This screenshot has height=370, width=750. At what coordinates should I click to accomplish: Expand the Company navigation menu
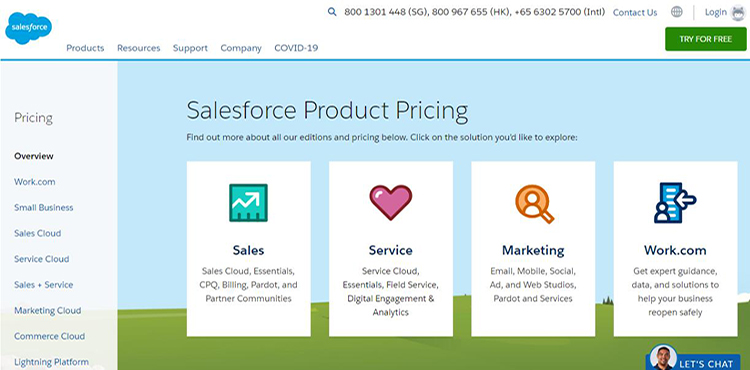point(241,48)
